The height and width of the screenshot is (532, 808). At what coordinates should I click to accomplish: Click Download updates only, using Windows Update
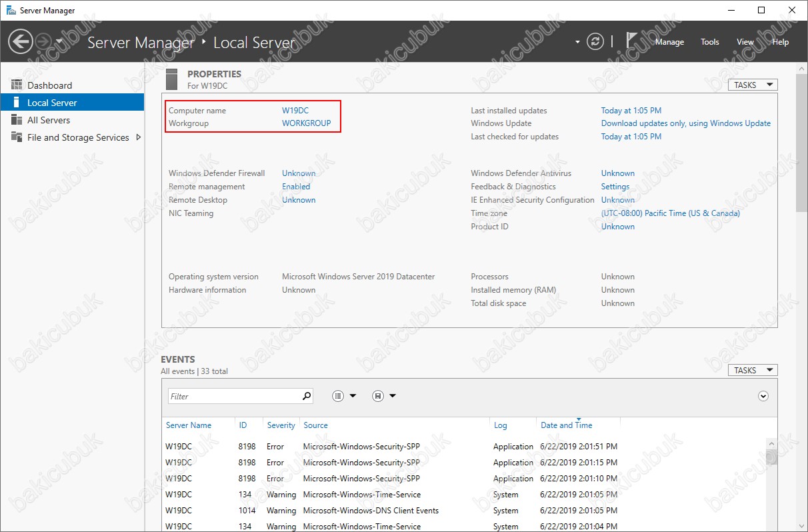[x=686, y=123]
